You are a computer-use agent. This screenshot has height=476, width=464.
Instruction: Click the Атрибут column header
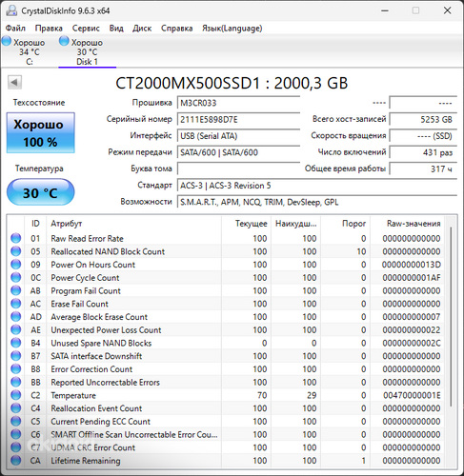pos(133,224)
